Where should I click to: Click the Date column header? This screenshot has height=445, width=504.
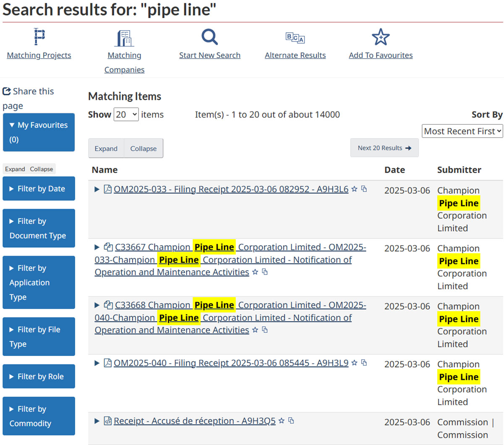pos(395,170)
